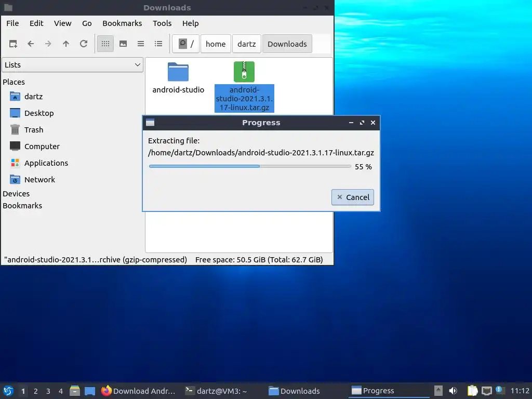This screenshot has width=532, height=399.
Task: Switch to workspace 2
Action: click(36, 391)
